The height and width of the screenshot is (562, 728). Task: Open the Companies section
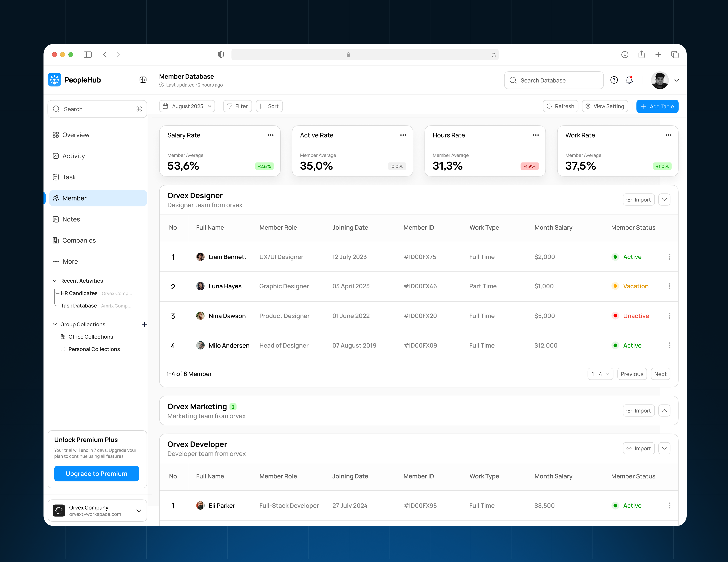coord(79,240)
